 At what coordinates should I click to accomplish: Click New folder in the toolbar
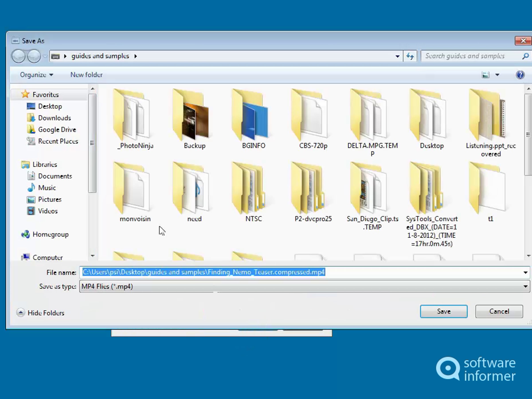click(x=86, y=75)
